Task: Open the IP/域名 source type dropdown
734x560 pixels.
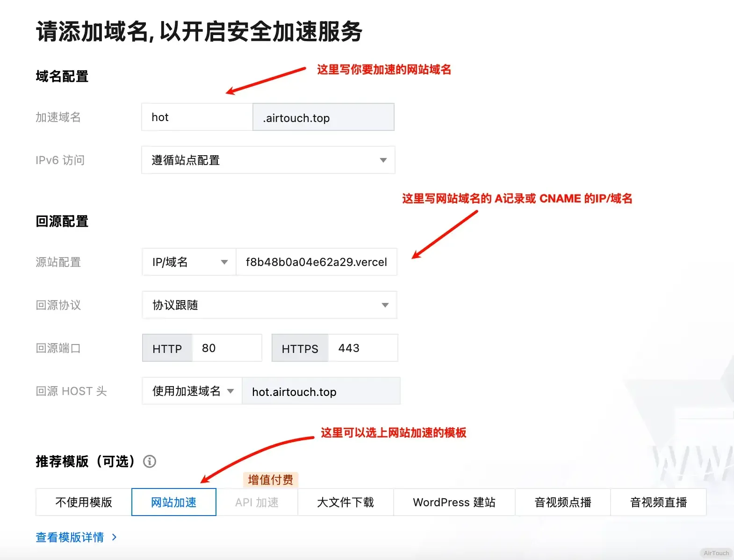Action: point(189,262)
